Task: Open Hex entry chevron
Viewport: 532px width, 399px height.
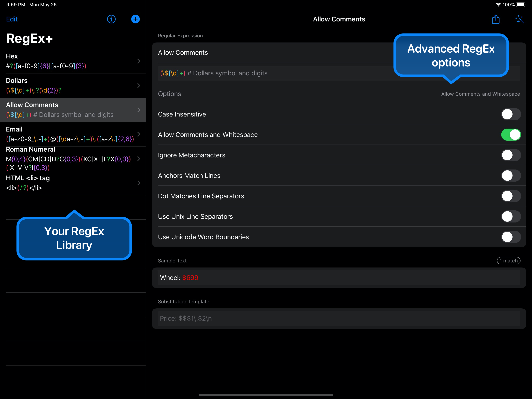Action: tap(139, 61)
